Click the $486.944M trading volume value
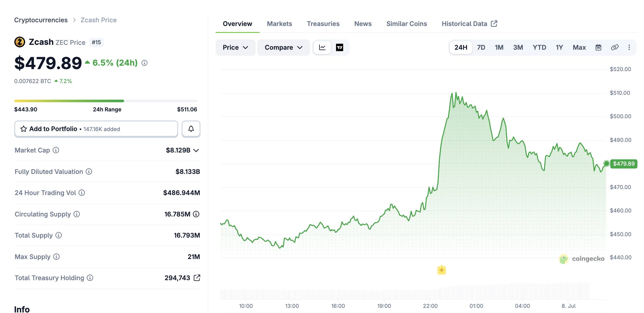This screenshot has width=644, height=313. coord(182,193)
